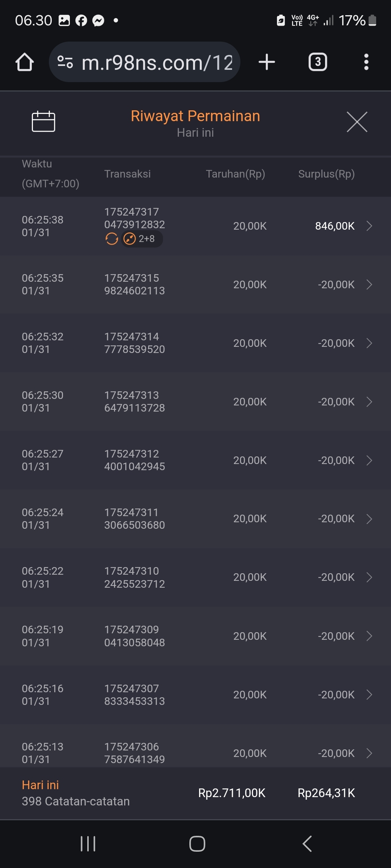This screenshot has width=391, height=868.
Task: Open transaction 175247309 0413058048 row
Action: point(134,636)
